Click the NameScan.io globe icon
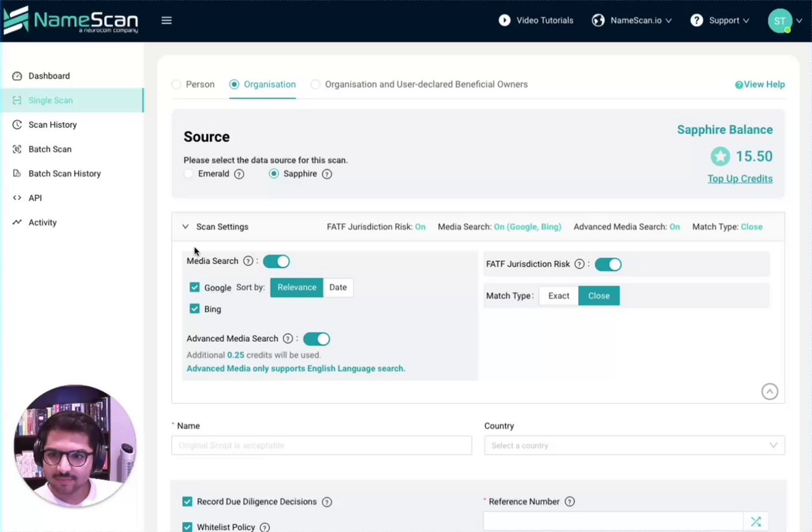 pyautogui.click(x=598, y=20)
